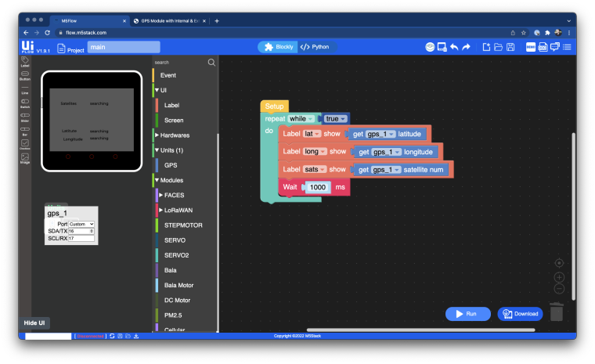Screen dimensions: 595x364
Task: Click the Demo icon in toolbar
Action: (531, 47)
